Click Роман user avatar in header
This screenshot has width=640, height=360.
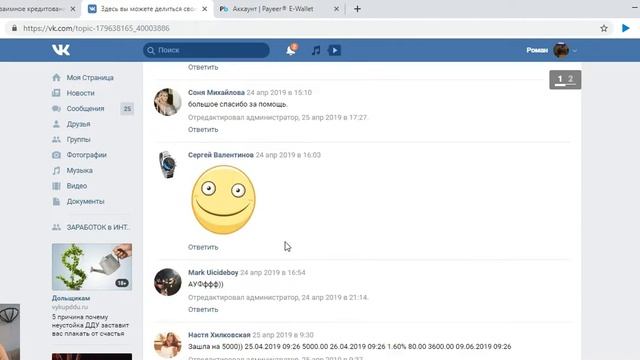coord(561,50)
